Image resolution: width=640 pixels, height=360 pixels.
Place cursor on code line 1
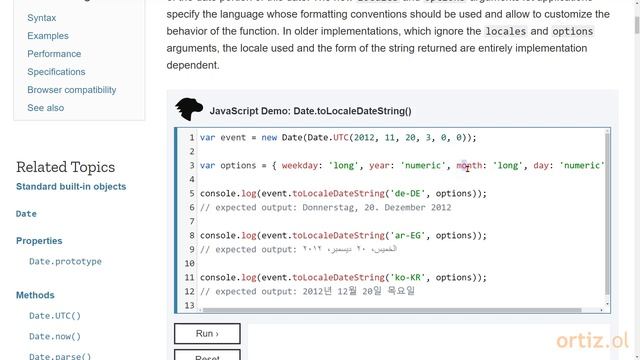338,138
